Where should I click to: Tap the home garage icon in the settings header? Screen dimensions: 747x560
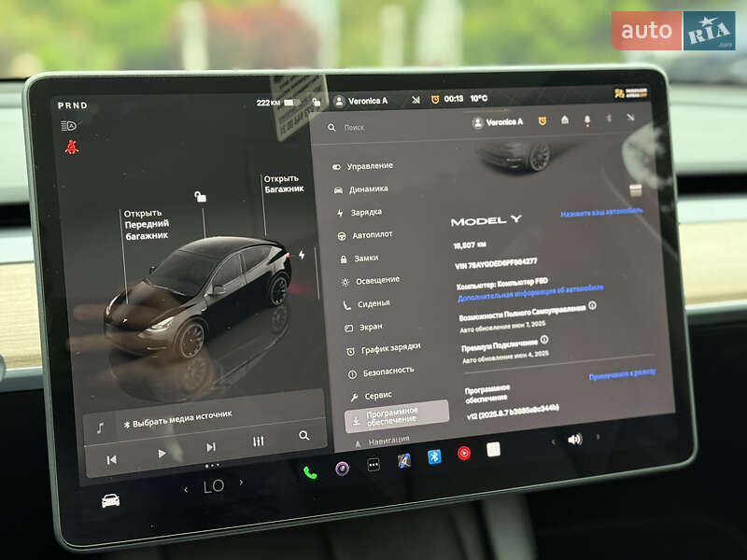tap(565, 119)
